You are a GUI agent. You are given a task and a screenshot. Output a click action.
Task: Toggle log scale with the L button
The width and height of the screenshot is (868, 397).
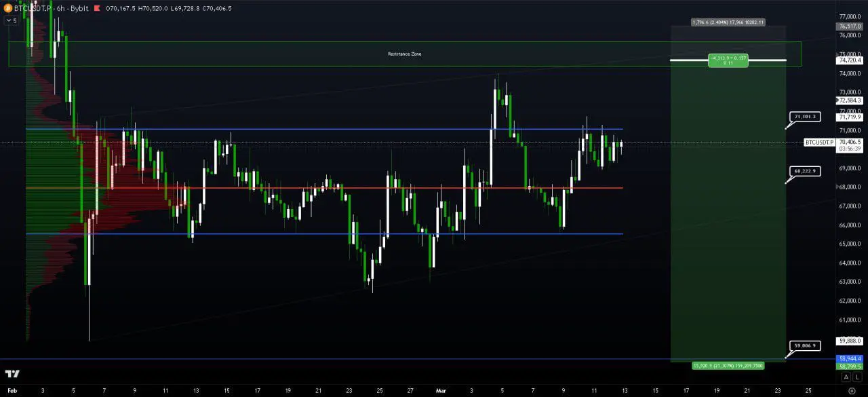click(856, 377)
